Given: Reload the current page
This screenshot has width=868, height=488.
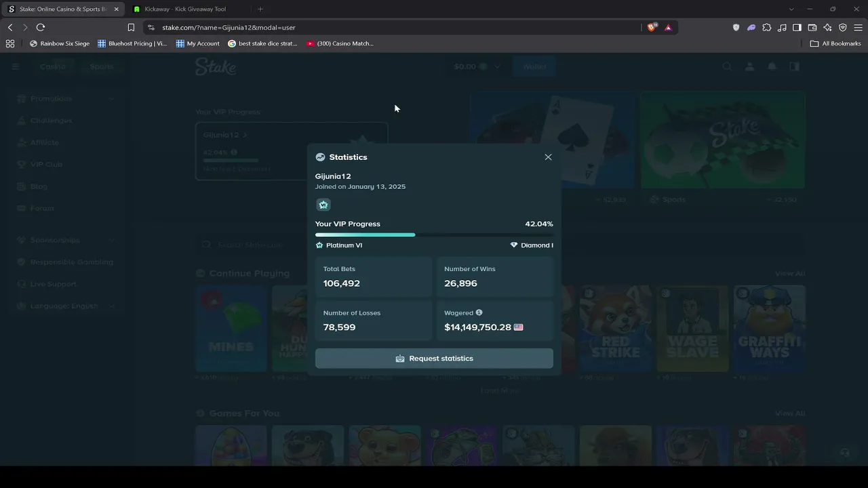Looking at the screenshot, I should [41, 27].
